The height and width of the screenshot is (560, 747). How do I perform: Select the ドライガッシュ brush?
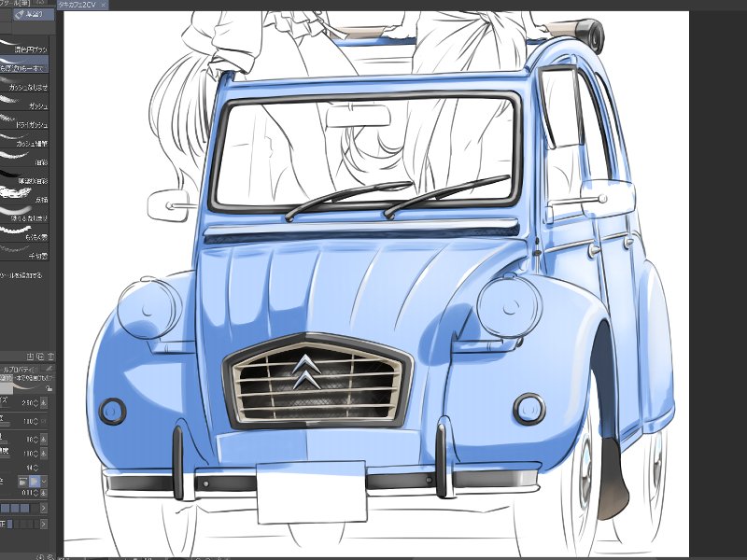[24, 121]
